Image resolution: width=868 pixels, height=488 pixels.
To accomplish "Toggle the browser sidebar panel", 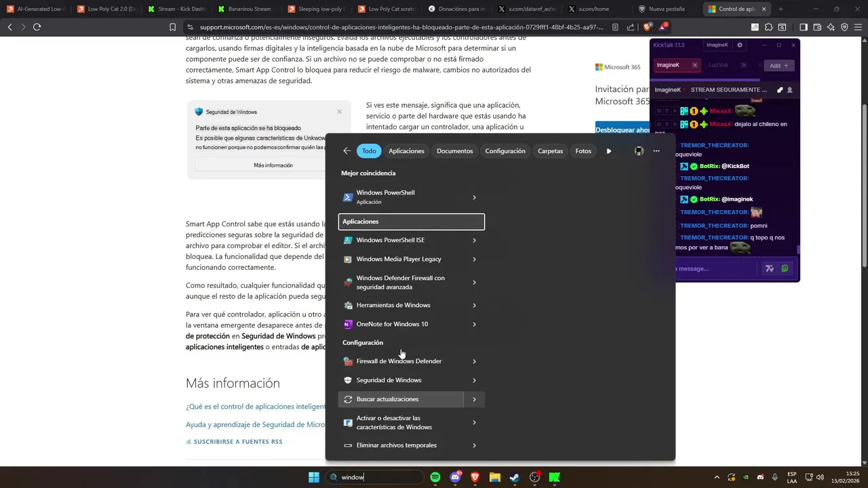I will tap(804, 27).
